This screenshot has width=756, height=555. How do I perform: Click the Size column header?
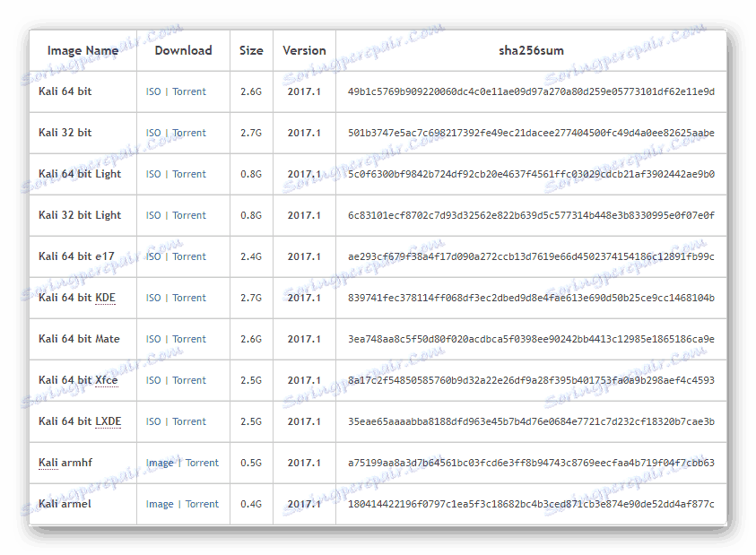(x=251, y=50)
